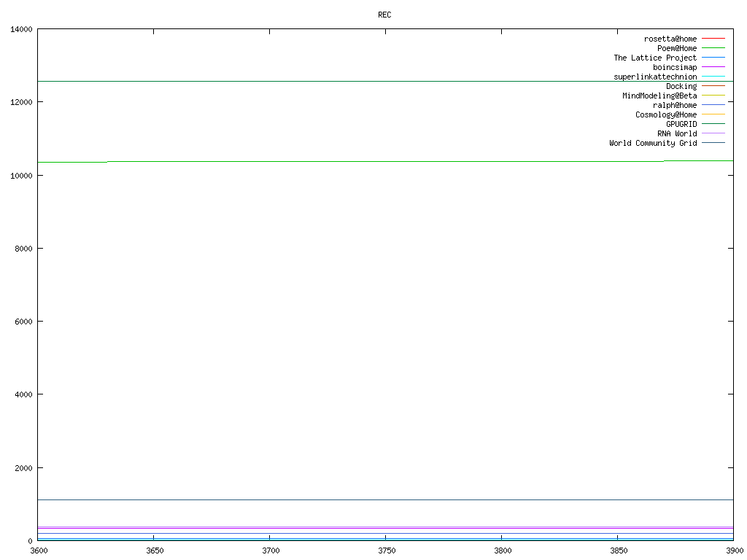Viewport: 747px width, 560px height.
Task: Click the x-axis label 3650
Action: (155, 551)
